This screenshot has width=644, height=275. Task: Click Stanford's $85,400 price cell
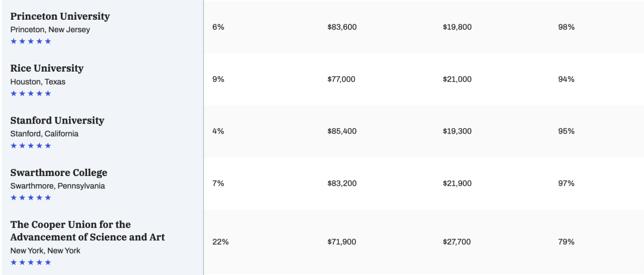(342, 131)
